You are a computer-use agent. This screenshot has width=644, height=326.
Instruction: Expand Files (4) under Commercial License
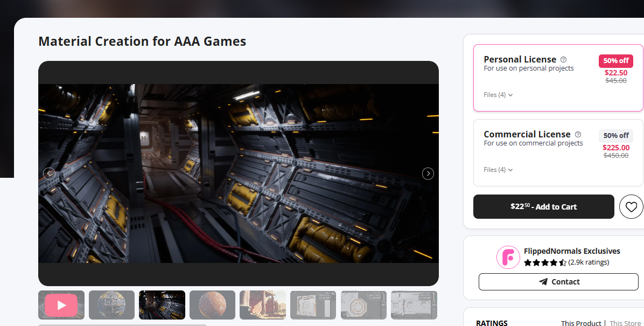click(x=498, y=169)
